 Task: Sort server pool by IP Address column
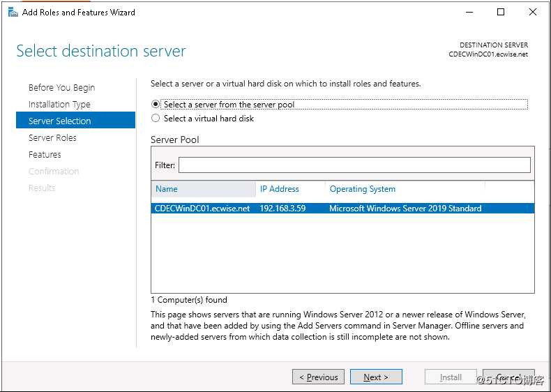point(290,189)
